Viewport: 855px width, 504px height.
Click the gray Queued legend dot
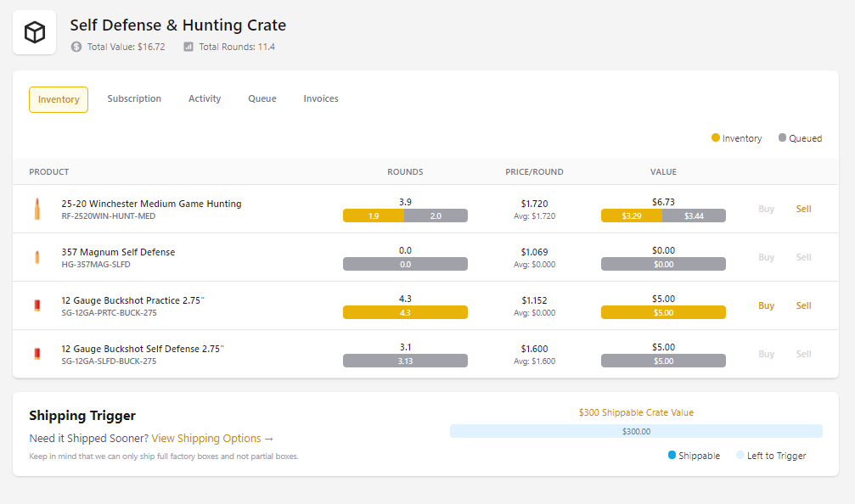pyautogui.click(x=782, y=137)
